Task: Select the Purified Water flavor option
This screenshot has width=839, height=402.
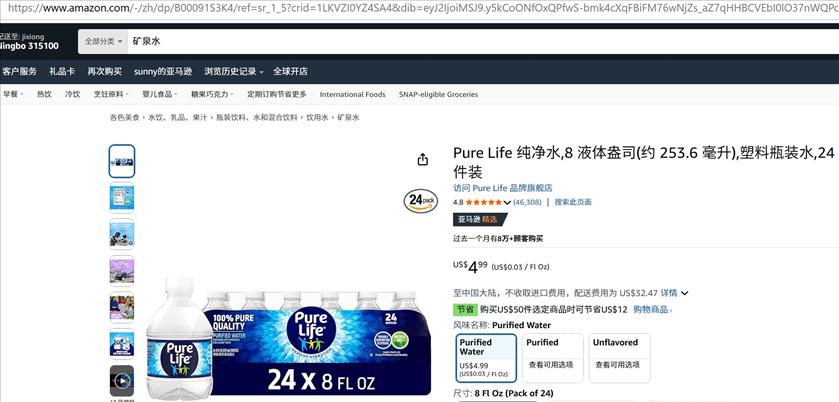Action: coord(486,358)
